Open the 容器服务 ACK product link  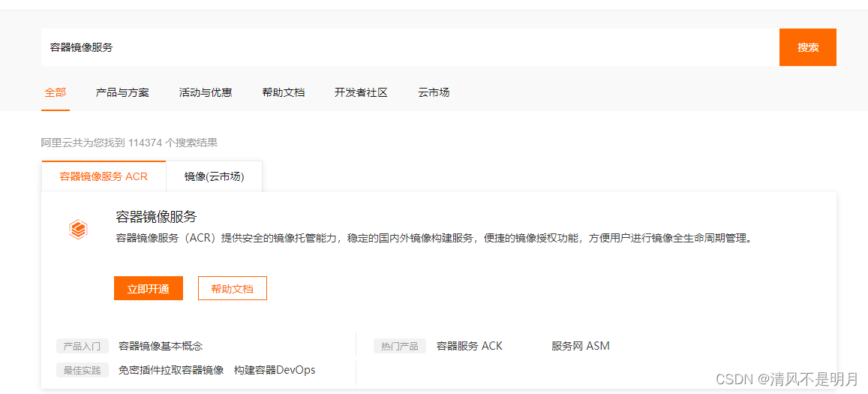click(x=470, y=346)
